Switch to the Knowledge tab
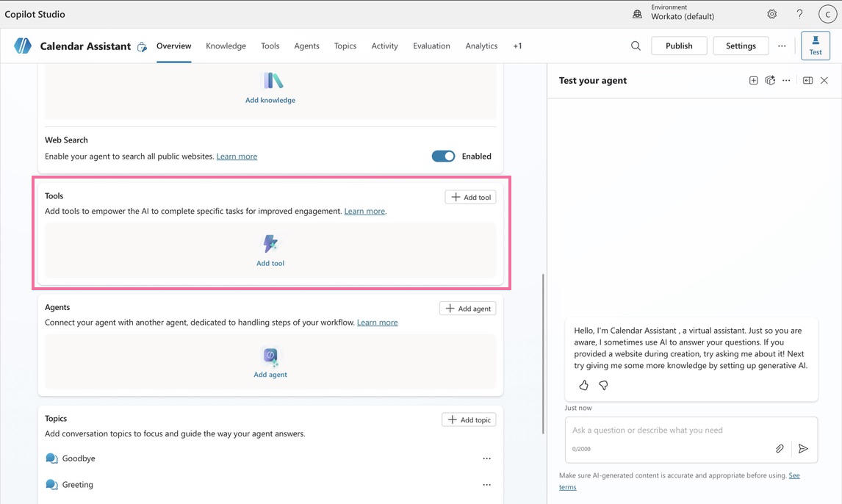 226,46
